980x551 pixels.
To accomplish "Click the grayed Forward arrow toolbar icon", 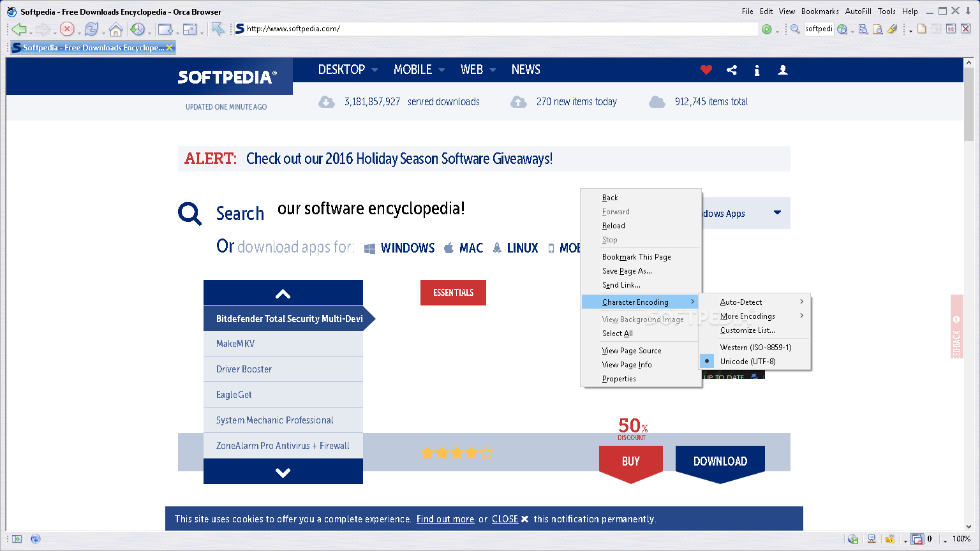I will click(x=43, y=29).
